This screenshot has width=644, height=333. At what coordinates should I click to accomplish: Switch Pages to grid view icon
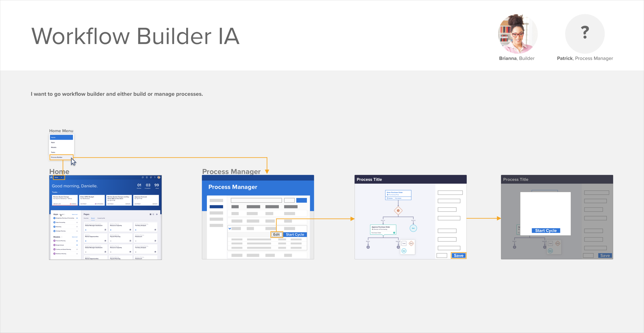pyautogui.click(x=150, y=214)
